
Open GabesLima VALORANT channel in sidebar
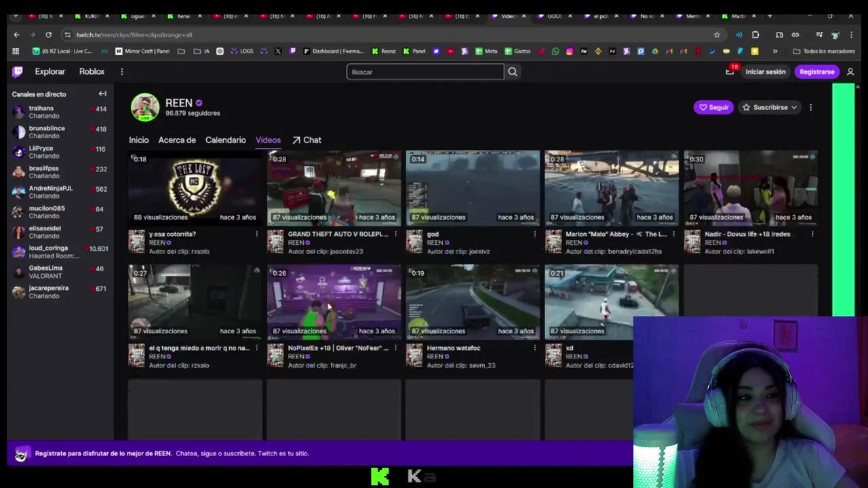coord(59,272)
